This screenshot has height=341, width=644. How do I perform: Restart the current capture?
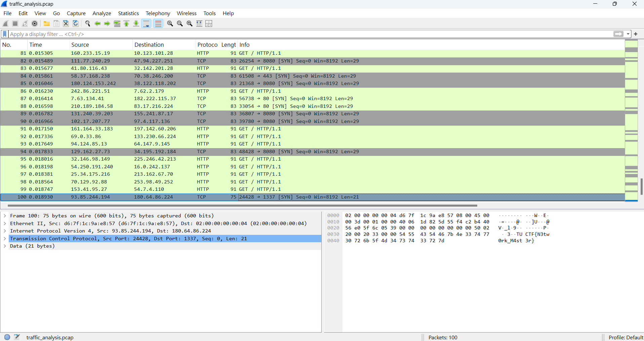(x=25, y=24)
